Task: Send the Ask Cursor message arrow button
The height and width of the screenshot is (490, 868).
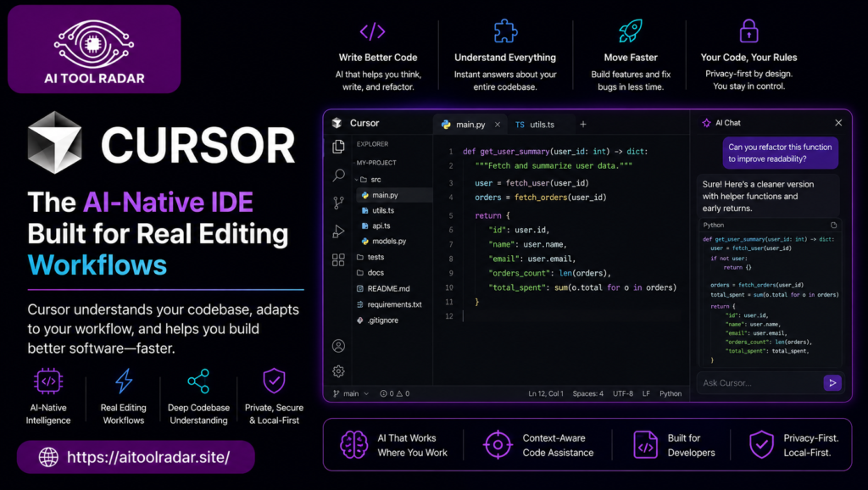Action: [832, 382]
